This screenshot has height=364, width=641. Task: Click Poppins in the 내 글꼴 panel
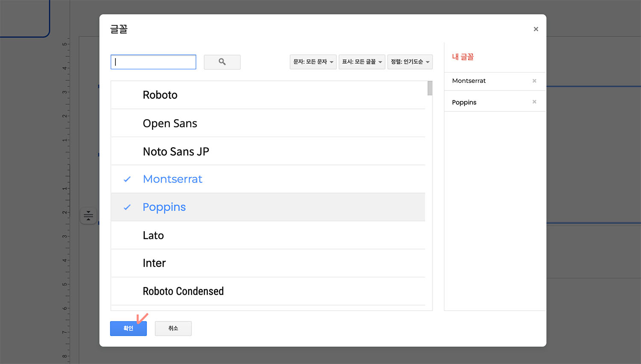pos(464,102)
